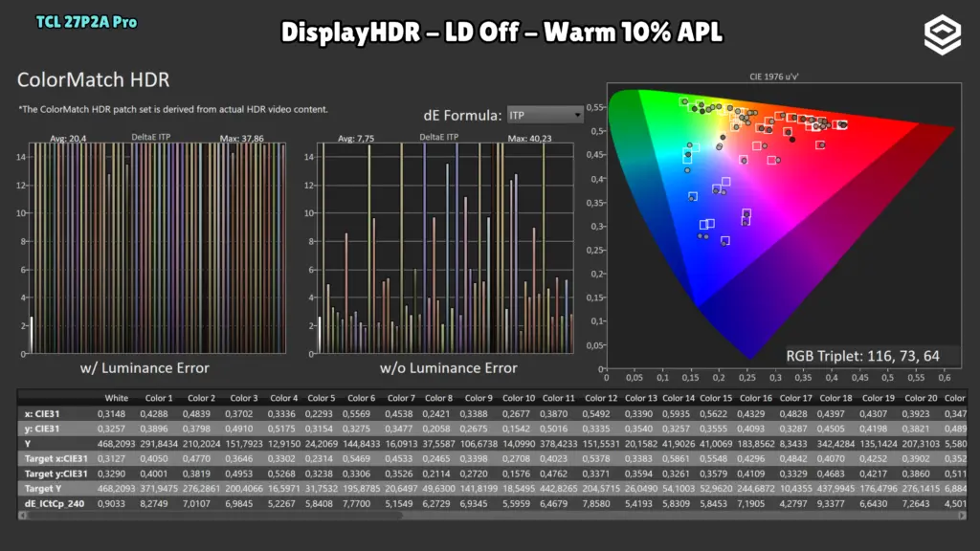This screenshot has height=551, width=980.
Task: Select the 'x: CIE31' row header
Action: click(42, 413)
